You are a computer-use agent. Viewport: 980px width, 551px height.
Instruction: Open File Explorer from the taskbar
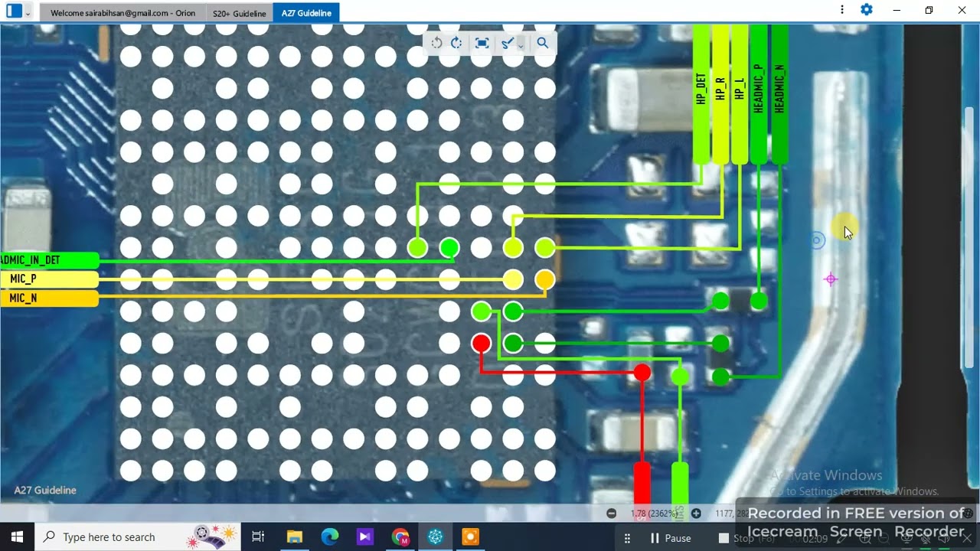click(295, 537)
